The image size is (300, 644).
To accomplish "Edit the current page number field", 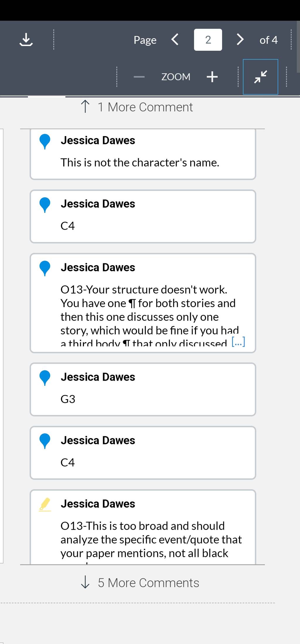I will [x=208, y=40].
